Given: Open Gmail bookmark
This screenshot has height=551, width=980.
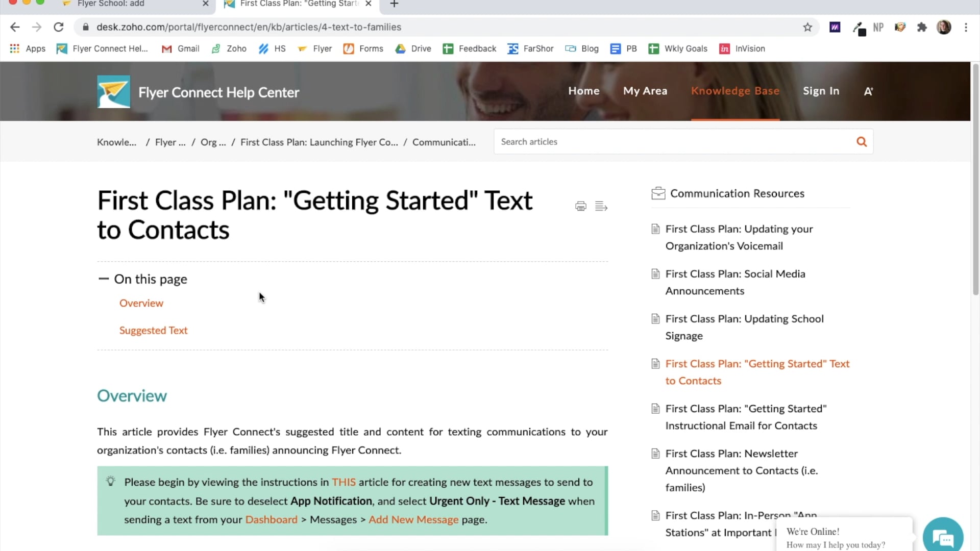Looking at the screenshot, I should 181,48.
